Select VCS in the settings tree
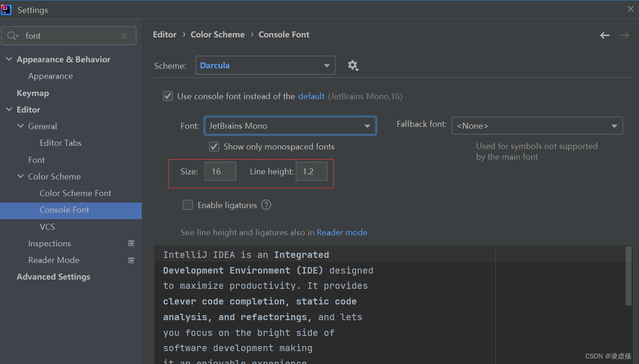 pyautogui.click(x=47, y=227)
